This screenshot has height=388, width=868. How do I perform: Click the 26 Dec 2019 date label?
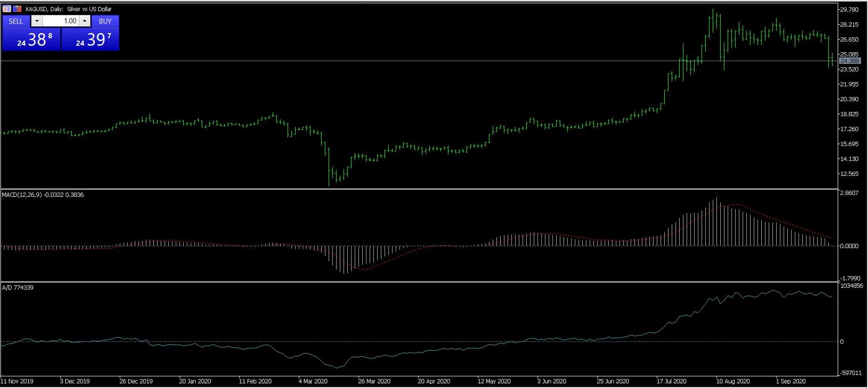[x=136, y=381]
